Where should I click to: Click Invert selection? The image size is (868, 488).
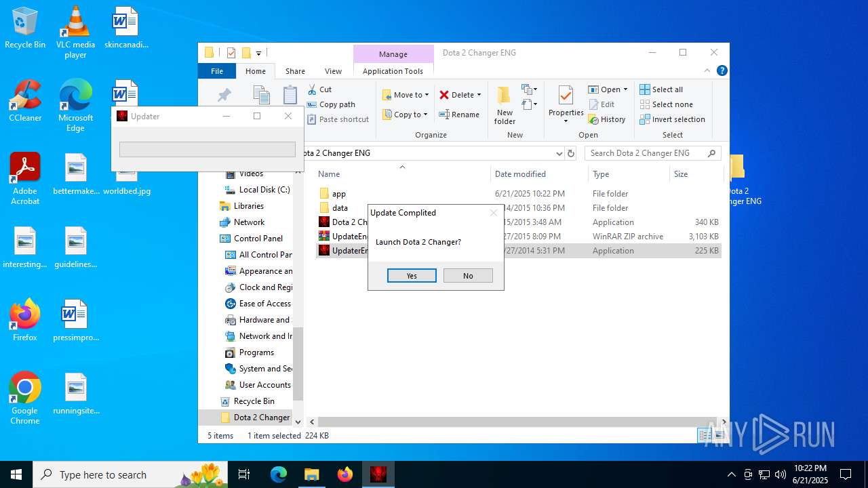[x=673, y=119]
